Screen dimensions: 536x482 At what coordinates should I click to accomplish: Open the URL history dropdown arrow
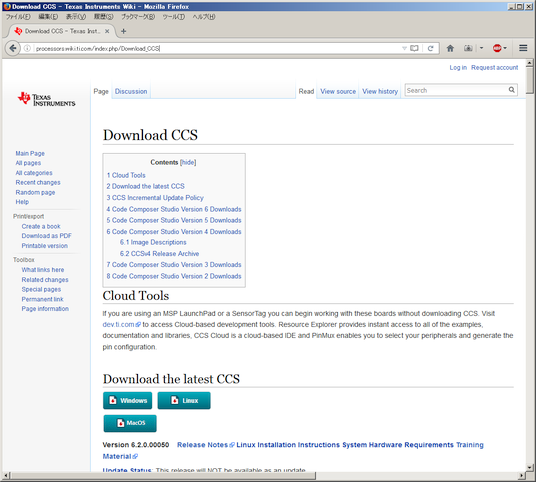(404, 49)
